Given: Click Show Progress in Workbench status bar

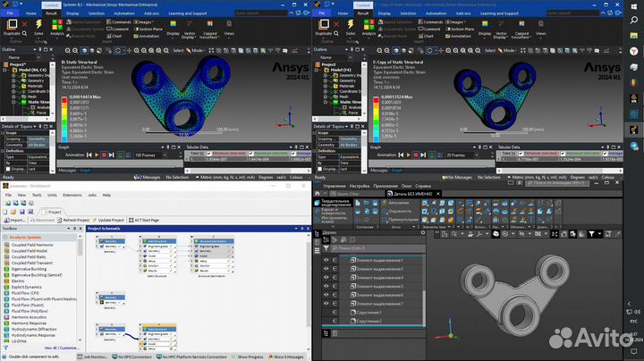Looking at the screenshot, I should click(248, 357).
